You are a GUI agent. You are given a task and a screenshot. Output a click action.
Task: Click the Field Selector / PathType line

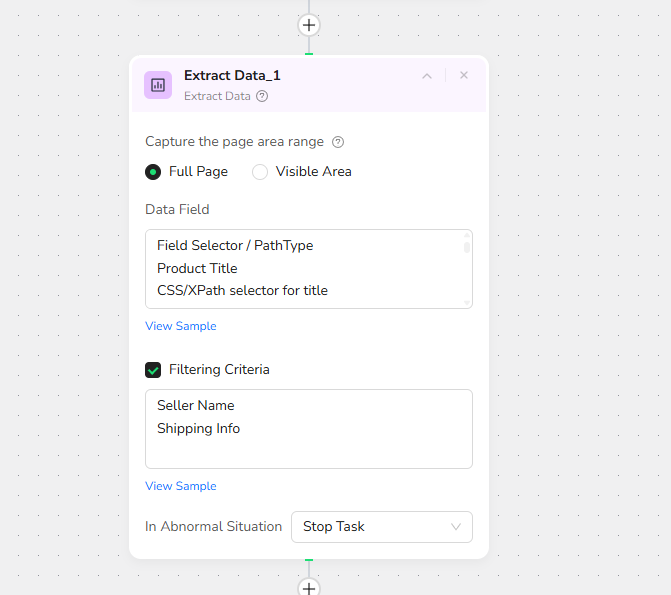pos(235,245)
